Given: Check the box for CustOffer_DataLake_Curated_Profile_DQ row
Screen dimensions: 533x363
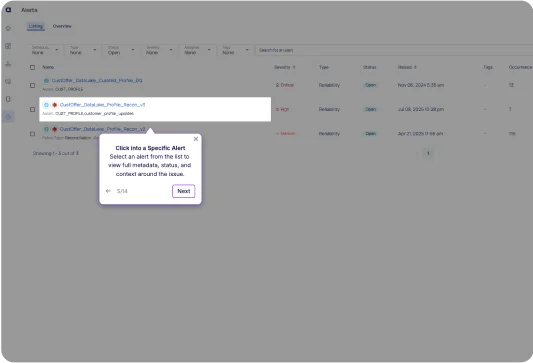Looking at the screenshot, I should coord(32,85).
